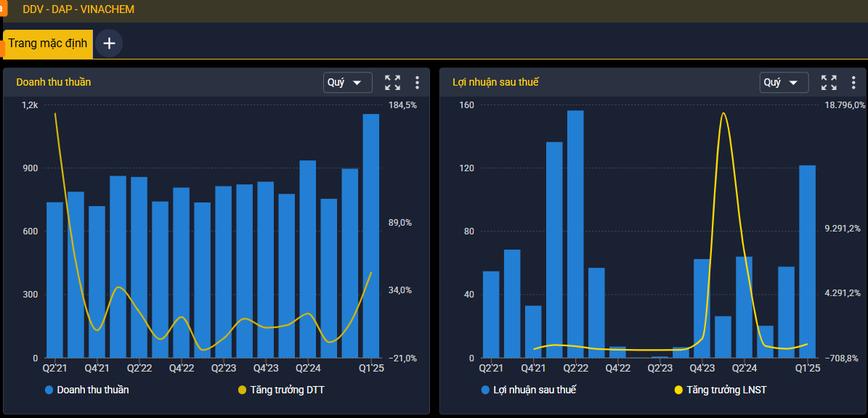Toggle Tăng trưởng DTT legend series
The image size is (868, 418).
[x=281, y=390]
